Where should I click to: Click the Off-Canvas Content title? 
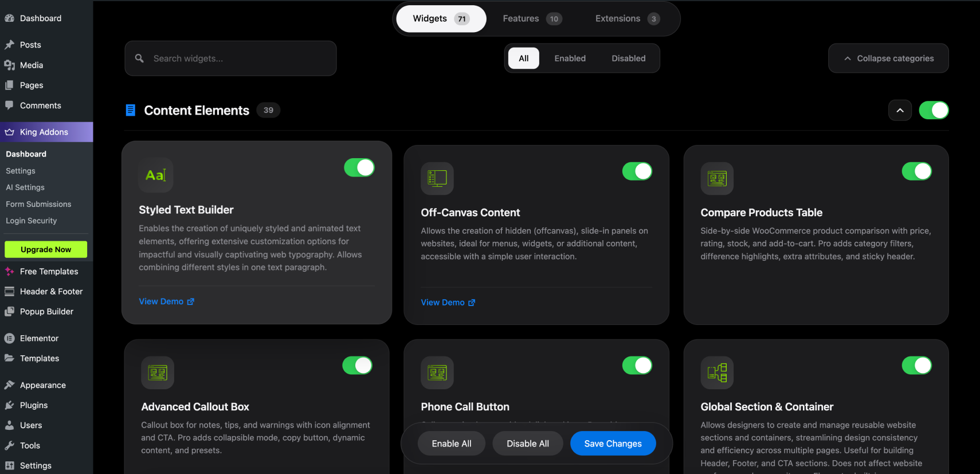471,213
